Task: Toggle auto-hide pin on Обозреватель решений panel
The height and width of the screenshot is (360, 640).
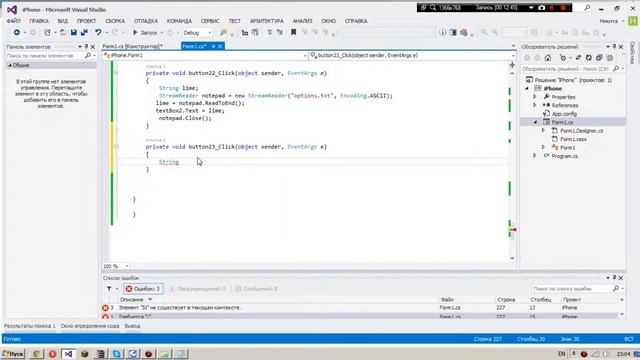Action: coord(614,47)
